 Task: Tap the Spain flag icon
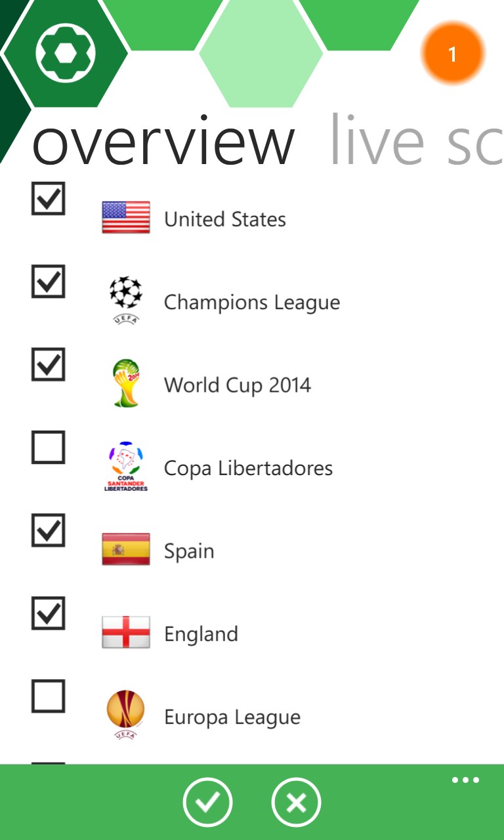[x=126, y=550]
